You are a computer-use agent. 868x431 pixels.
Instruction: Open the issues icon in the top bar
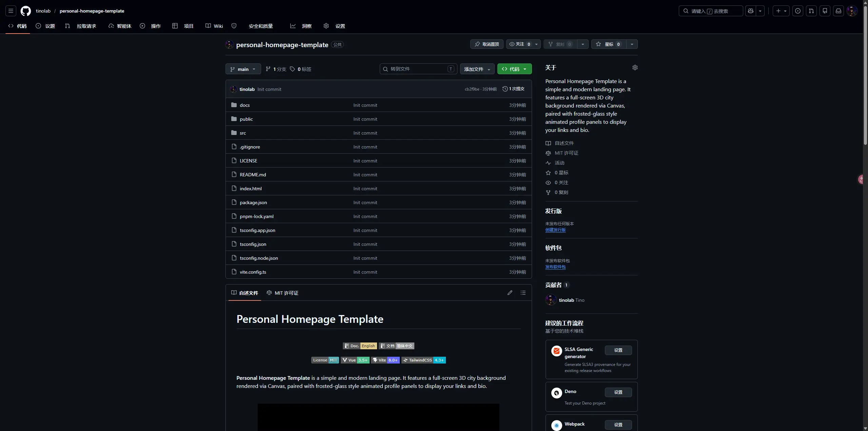tap(798, 11)
